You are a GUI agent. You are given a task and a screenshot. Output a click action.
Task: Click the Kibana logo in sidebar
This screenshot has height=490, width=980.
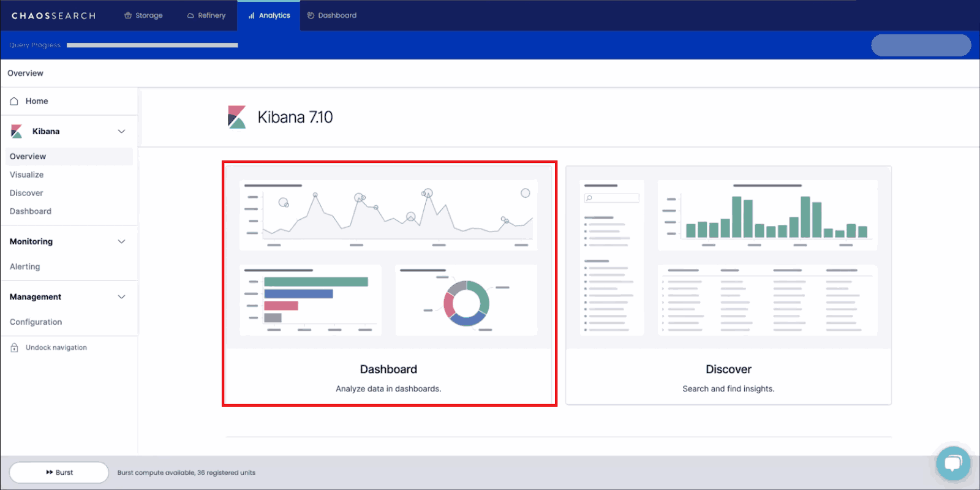pyautogui.click(x=17, y=131)
